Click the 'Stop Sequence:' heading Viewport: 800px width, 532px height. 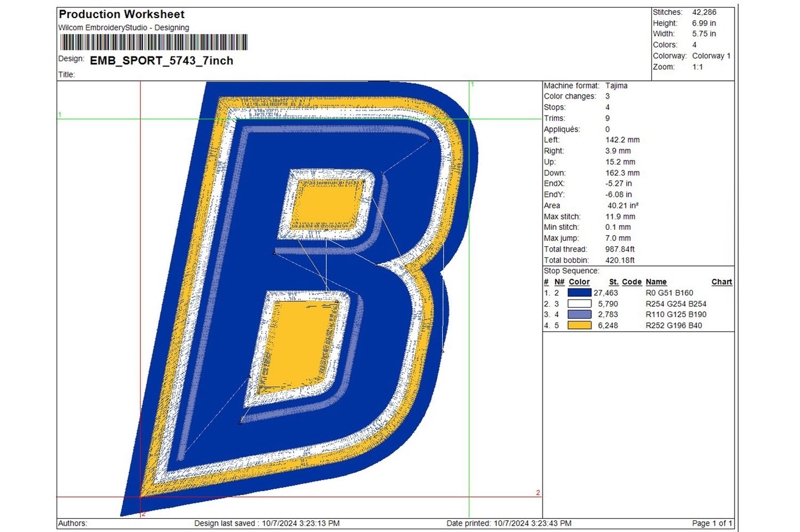pos(571,271)
